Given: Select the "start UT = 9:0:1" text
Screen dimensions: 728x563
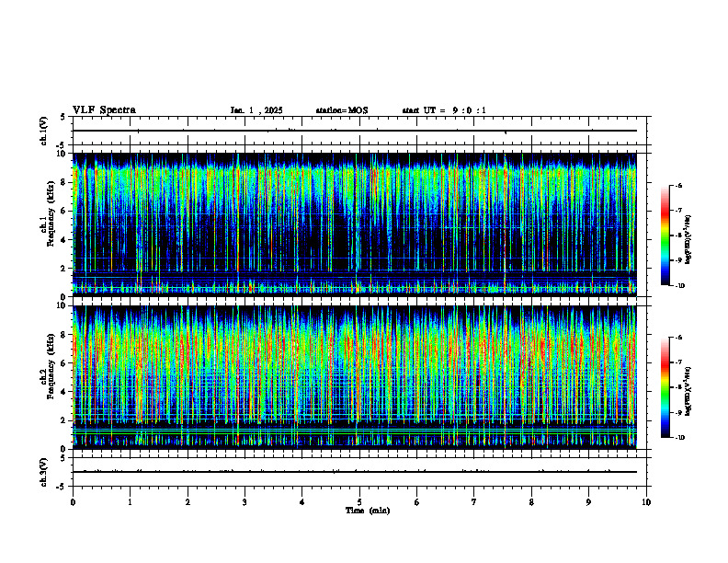Looking at the screenshot, I should (444, 110).
